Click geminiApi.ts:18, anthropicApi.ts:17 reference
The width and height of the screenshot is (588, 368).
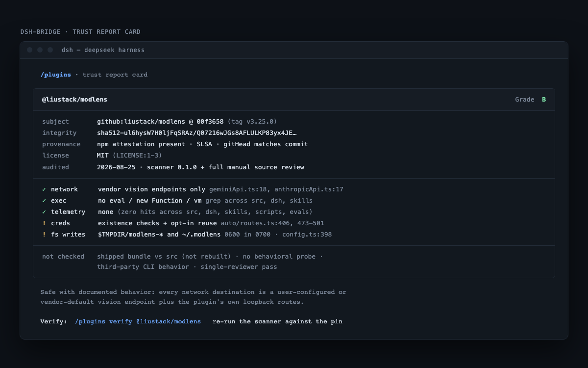tap(276, 189)
